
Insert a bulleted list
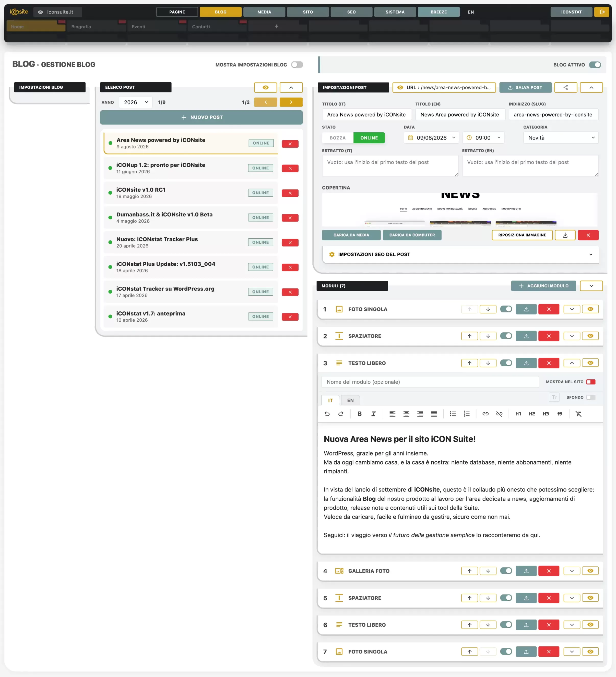point(453,414)
